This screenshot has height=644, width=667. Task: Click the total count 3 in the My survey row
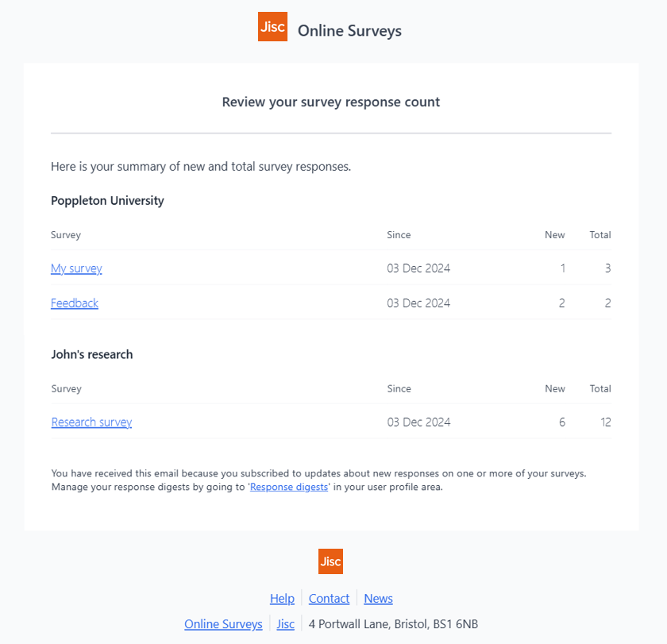tap(608, 268)
